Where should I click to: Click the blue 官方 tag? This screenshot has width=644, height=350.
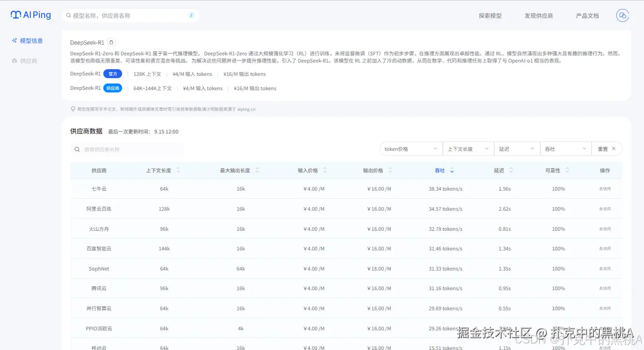tap(113, 74)
